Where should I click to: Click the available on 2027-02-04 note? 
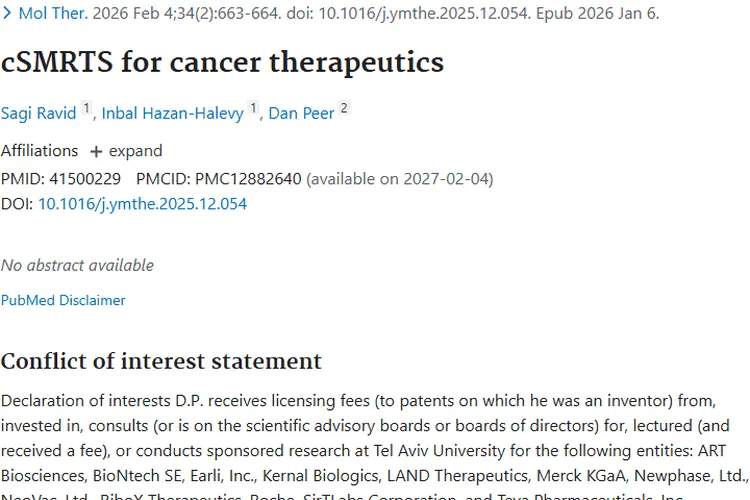click(399, 179)
